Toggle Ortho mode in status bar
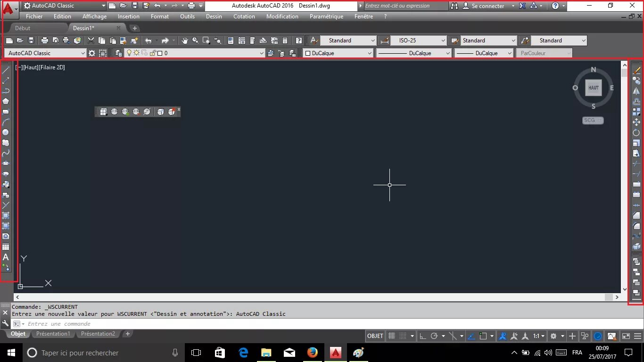The image size is (644, 362). tap(423, 336)
